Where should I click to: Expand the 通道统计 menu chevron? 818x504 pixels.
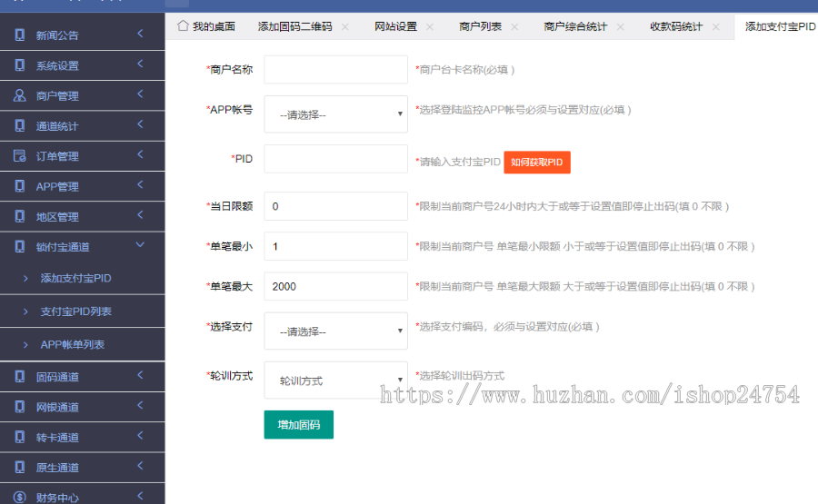pyautogui.click(x=140, y=124)
